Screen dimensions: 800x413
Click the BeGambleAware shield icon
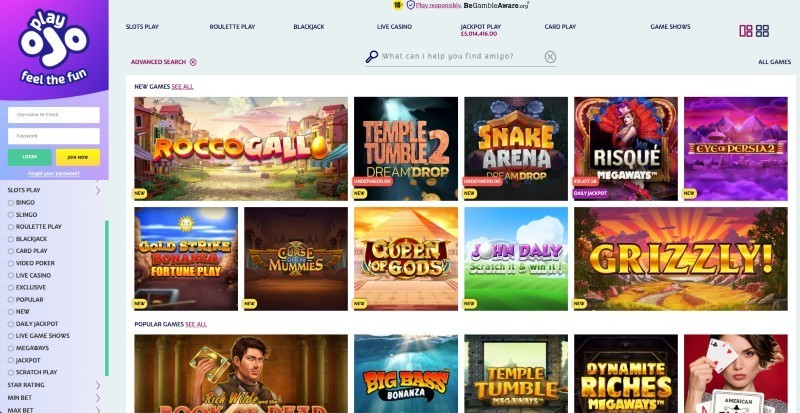[x=410, y=5]
